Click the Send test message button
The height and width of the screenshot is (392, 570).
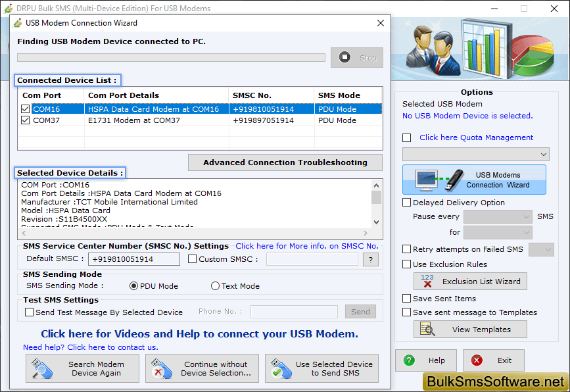(360, 312)
